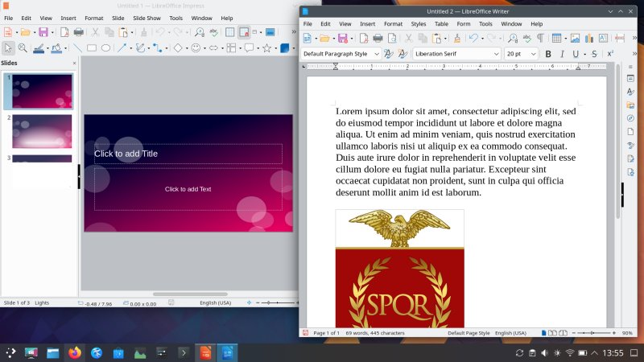Screen dimensions: 644x362
Task: Open Insert Table dropdown arrow in Writer
Action: (x=566, y=38)
